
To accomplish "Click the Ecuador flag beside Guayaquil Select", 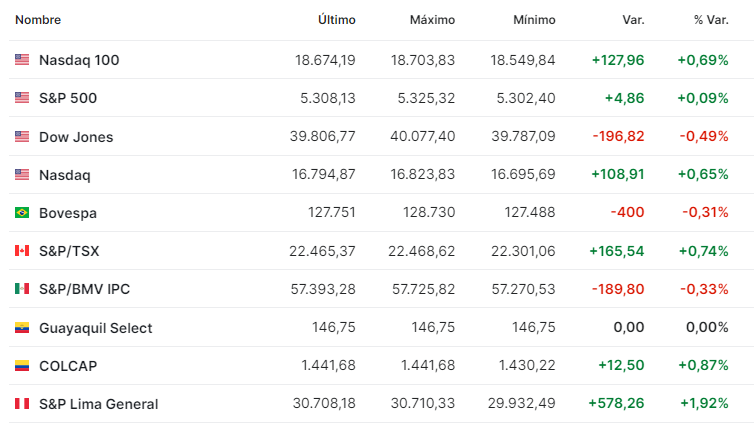I will [x=22, y=327].
